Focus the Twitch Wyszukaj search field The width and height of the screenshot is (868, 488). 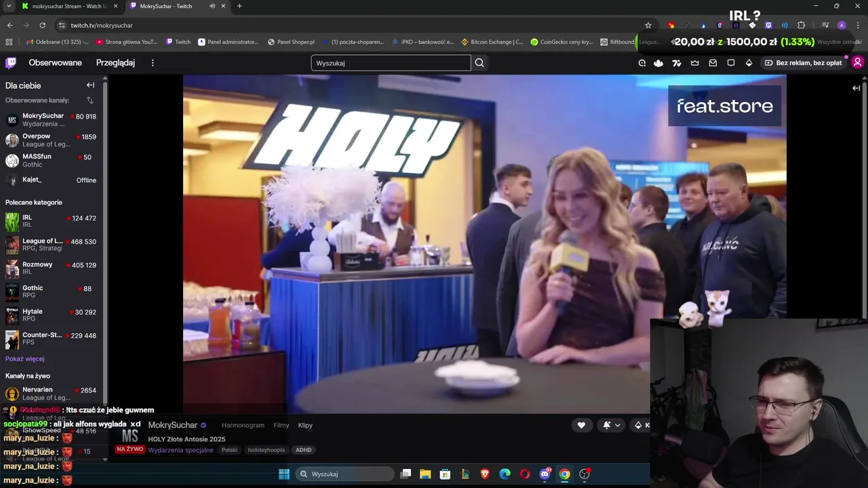(391, 63)
